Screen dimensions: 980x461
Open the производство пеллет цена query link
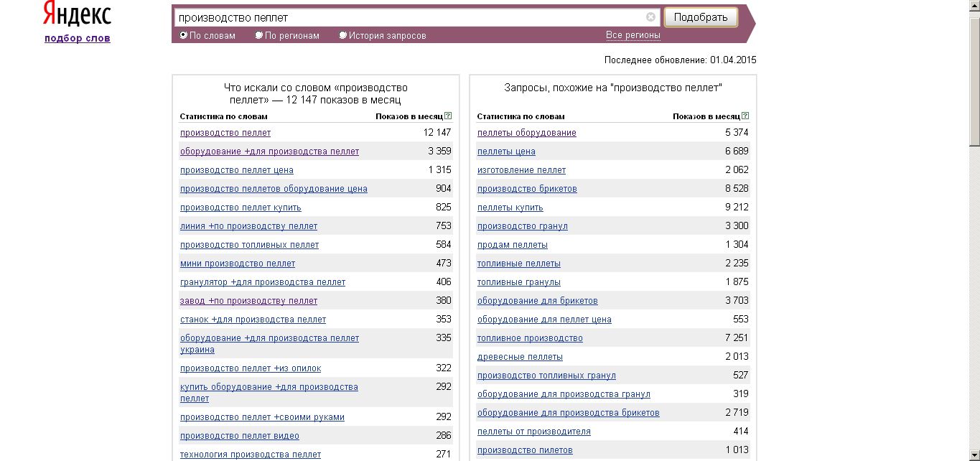[236, 170]
